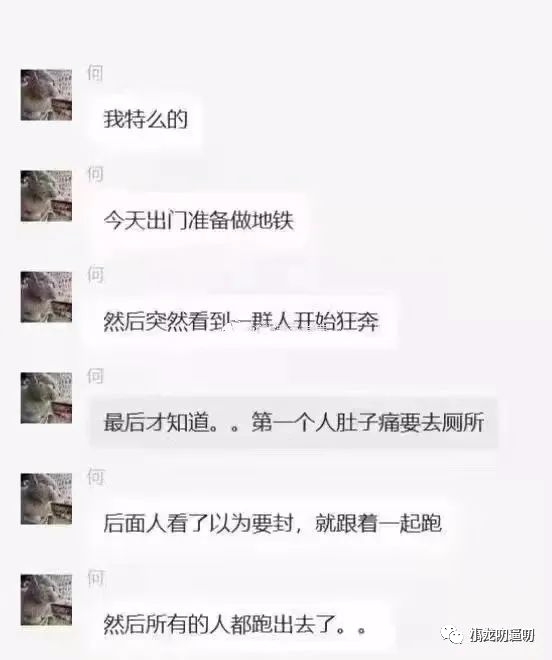This screenshot has height=660, width=552.
Task: Tap the avatar beside 然后突然看到一群人开始狂奔
Action: (x=46, y=297)
